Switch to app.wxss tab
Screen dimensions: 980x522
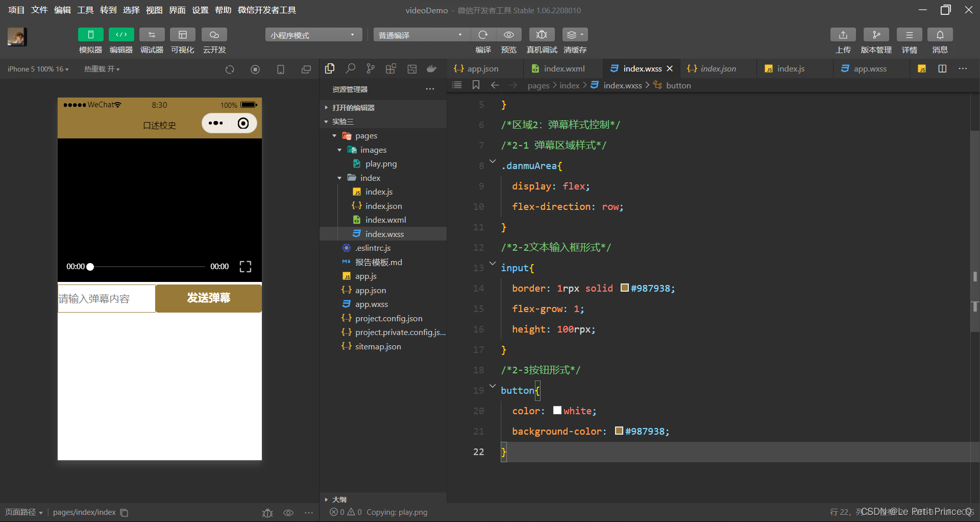(871, 68)
